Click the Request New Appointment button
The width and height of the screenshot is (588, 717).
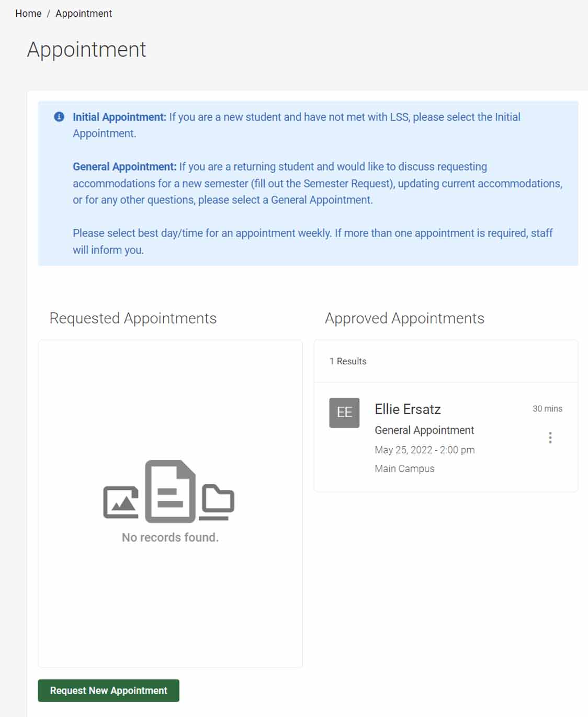[x=109, y=690]
